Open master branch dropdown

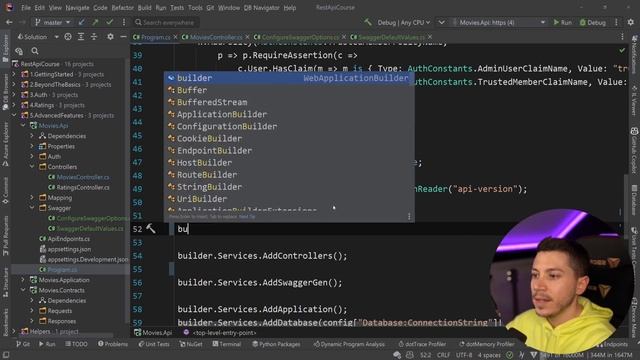[53, 22]
